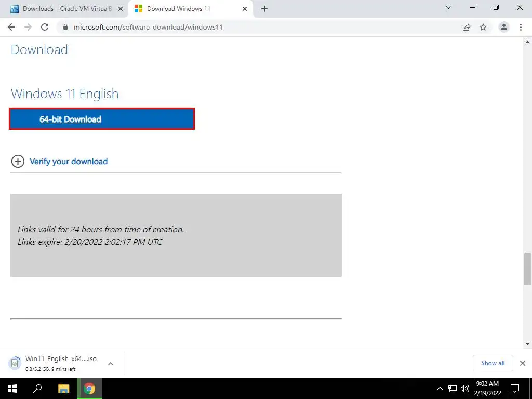Close the downloads bar
This screenshot has height=399, width=532.
coord(523,363)
